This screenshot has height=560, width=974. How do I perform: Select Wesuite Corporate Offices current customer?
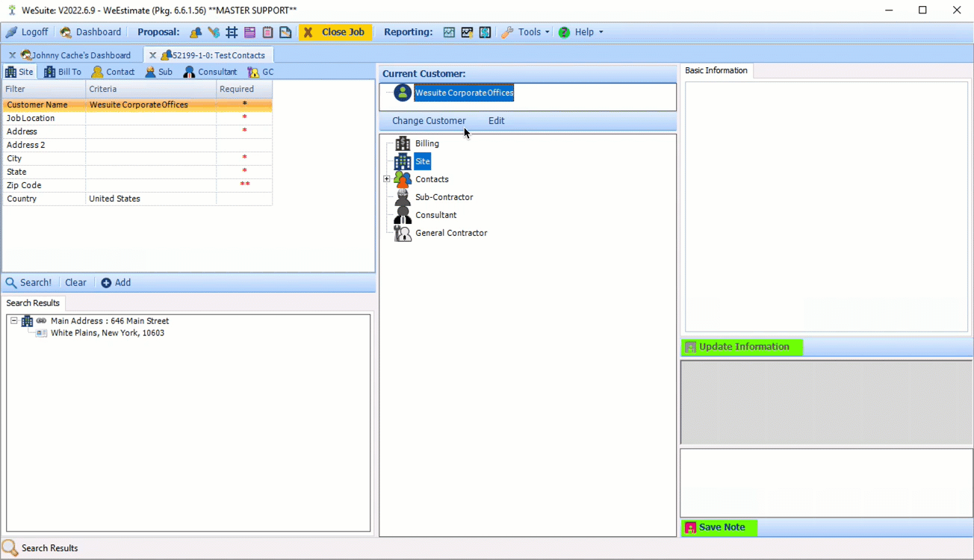tap(464, 93)
